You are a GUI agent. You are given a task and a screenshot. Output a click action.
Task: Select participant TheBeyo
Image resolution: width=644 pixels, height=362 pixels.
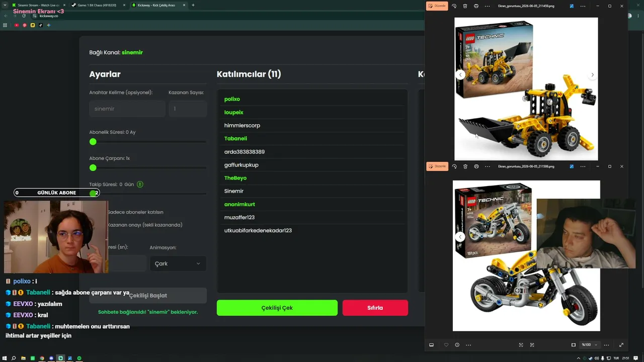(235, 178)
